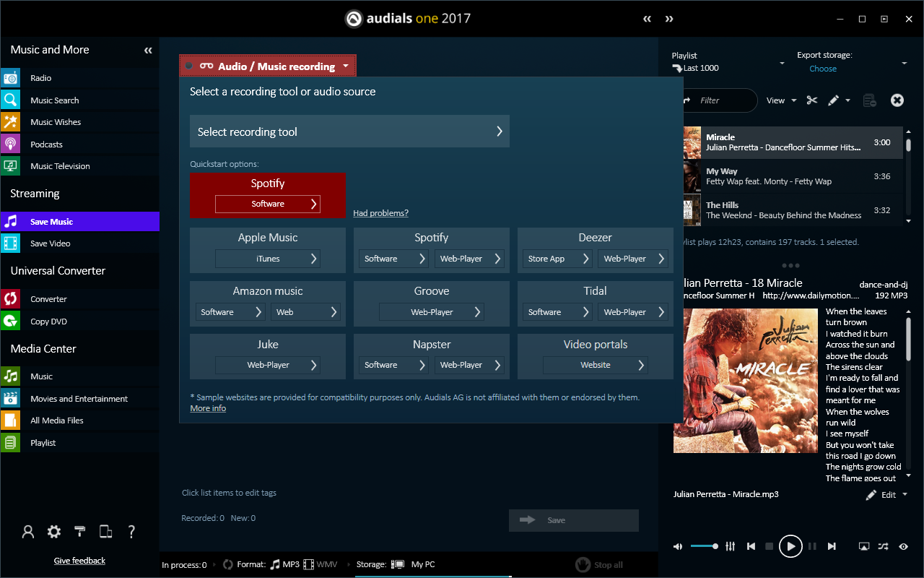Open the Converter icon in sidebar
The height and width of the screenshot is (578, 924).
click(x=10, y=299)
